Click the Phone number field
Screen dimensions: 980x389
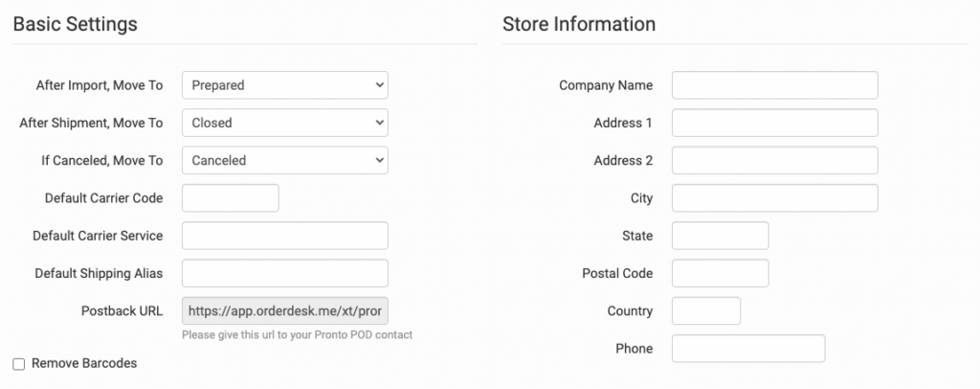click(748, 349)
